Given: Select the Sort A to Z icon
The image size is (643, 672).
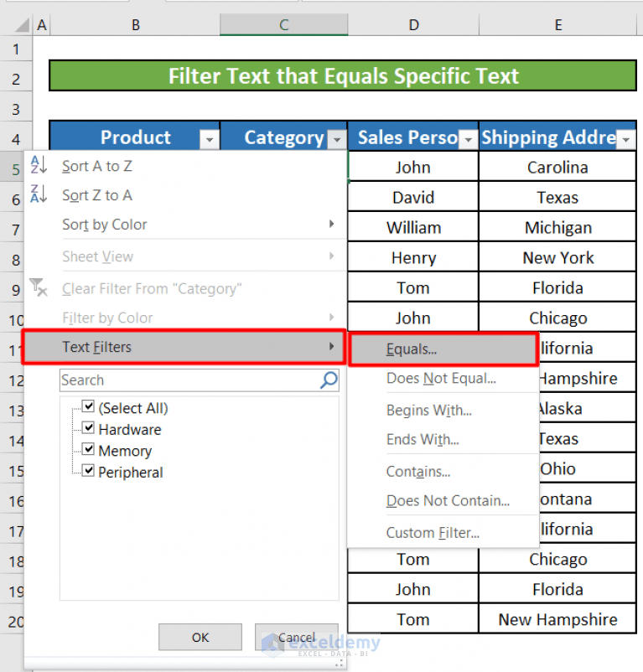Looking at the screenshot, I should tap(39, 166).
